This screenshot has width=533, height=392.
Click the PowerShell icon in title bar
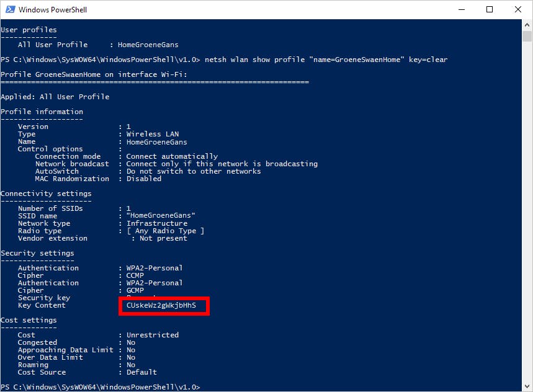pos(10,9)
